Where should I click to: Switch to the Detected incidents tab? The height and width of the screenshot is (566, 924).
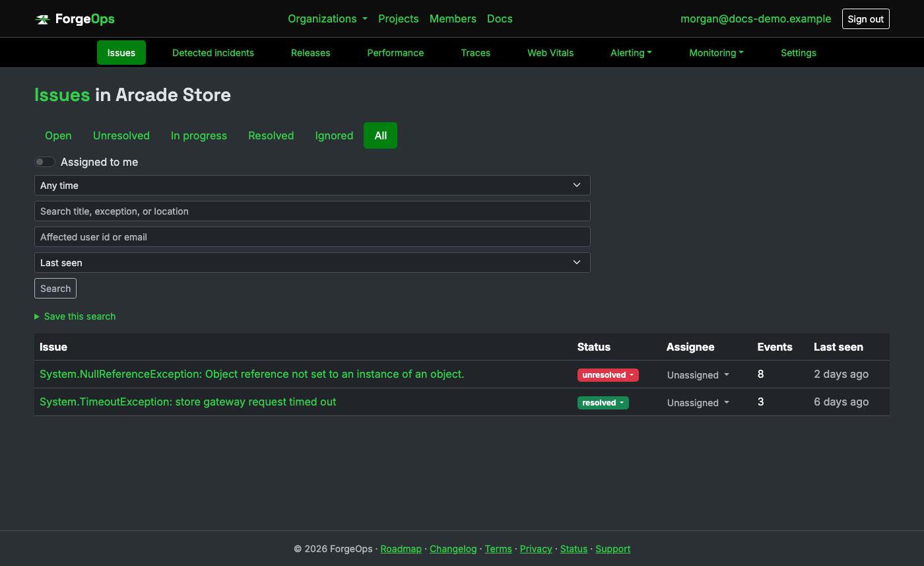point(213,53)
